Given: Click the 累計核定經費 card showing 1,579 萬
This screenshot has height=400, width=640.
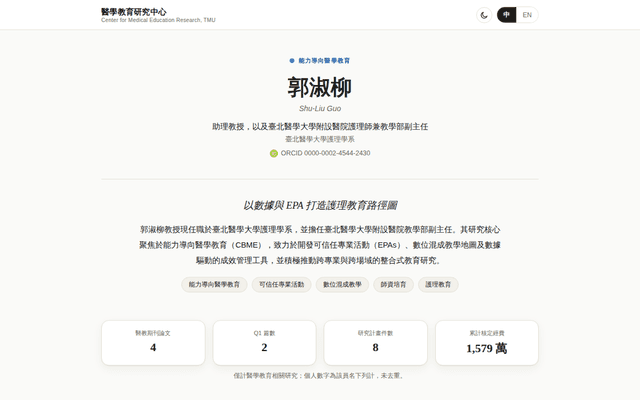Looking at the screenshot, I should tap(487, 343).
